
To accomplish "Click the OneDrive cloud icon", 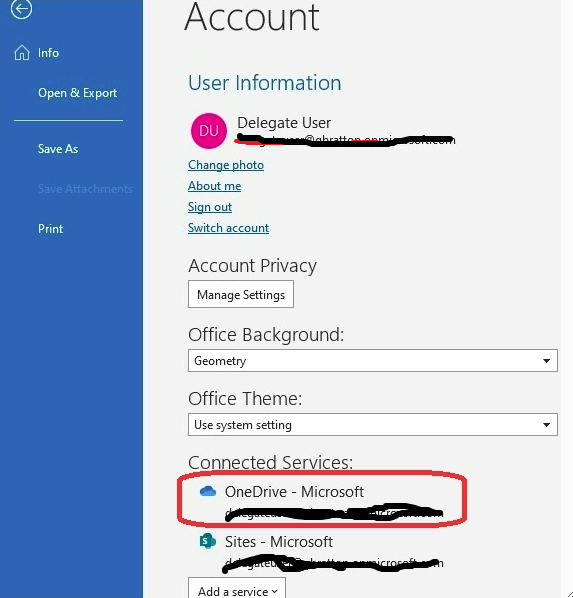I will 208,491.
